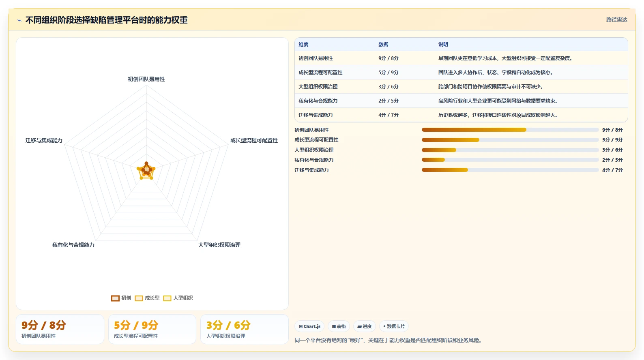Click the 9分 / 8分 data card
Image resolution: width=644 pixels, height=360 pixels.
60,329
